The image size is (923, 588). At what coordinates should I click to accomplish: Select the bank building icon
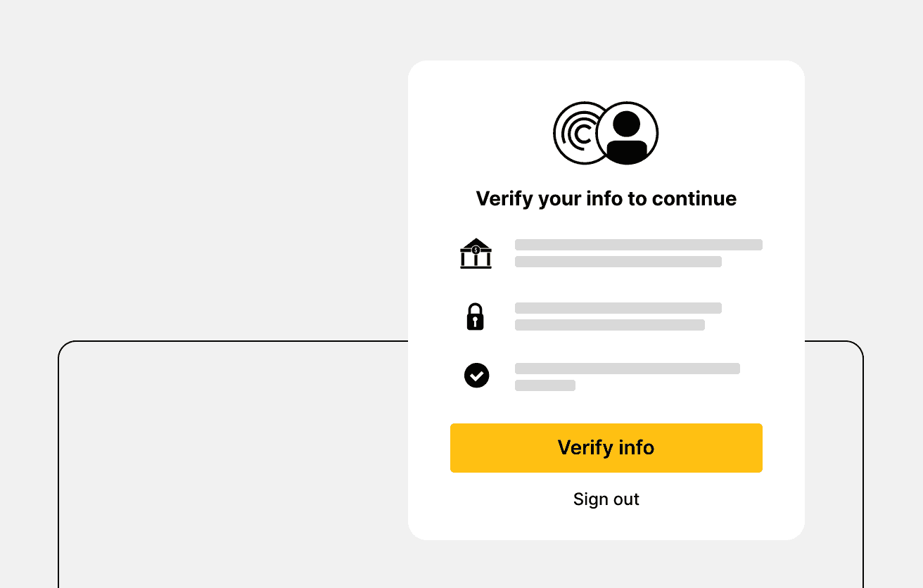[476, 253]
